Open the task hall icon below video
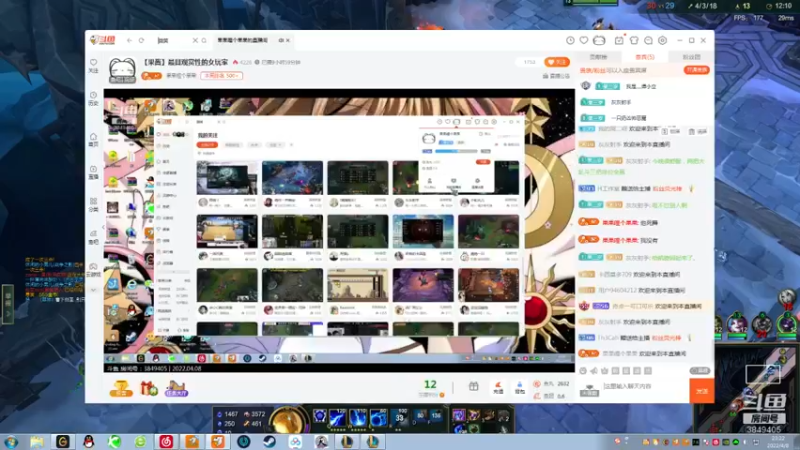This screenshot has height=450, width=800. (176, 389)
